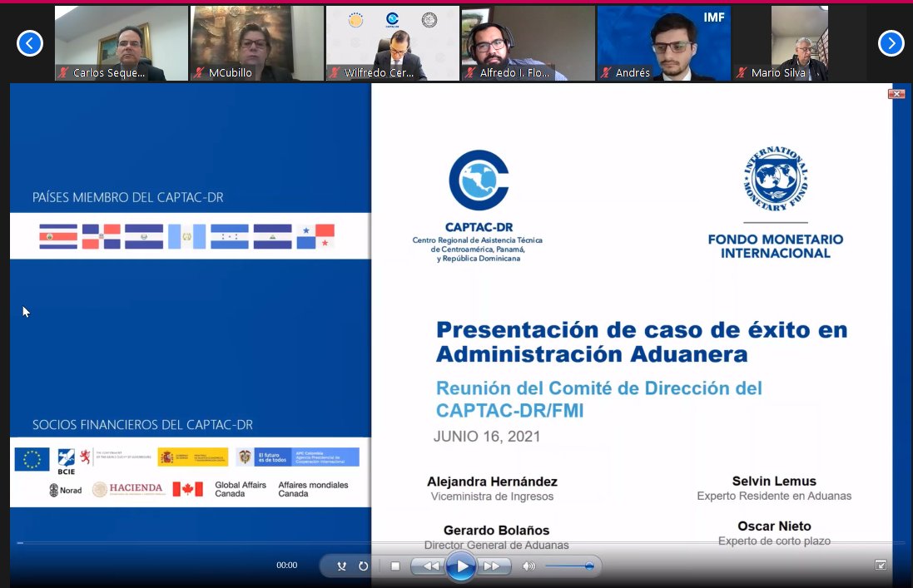Click the view switch icon at bottom right

[x=881, y=565]
